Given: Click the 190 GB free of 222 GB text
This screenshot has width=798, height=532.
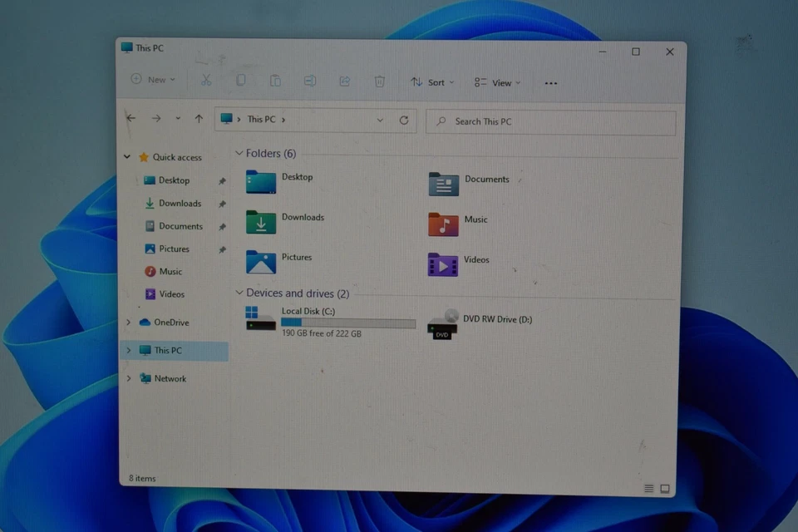Looking at the screenshot, I should pos(322,333).
